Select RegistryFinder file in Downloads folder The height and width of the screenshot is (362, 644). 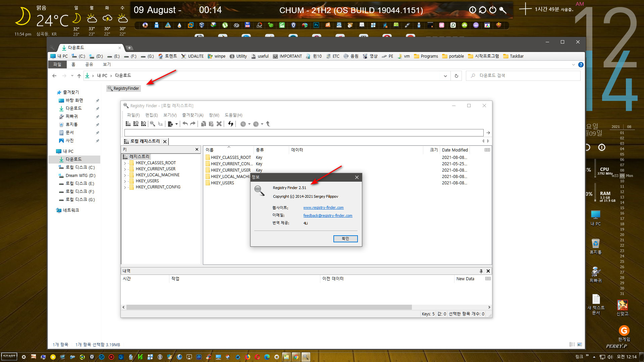(x=123, y=88)
